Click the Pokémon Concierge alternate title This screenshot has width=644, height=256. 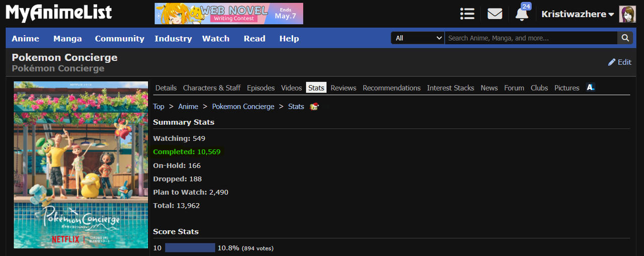[x=58, y=68]
